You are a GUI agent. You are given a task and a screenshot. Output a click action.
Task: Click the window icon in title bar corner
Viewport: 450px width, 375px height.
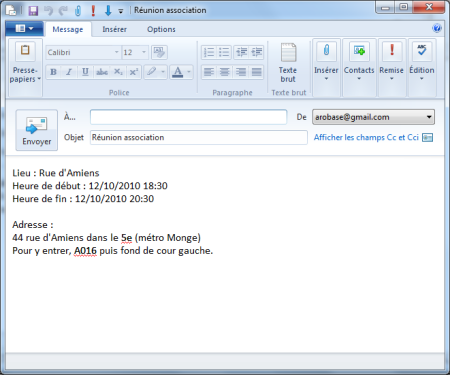point(11,10)
